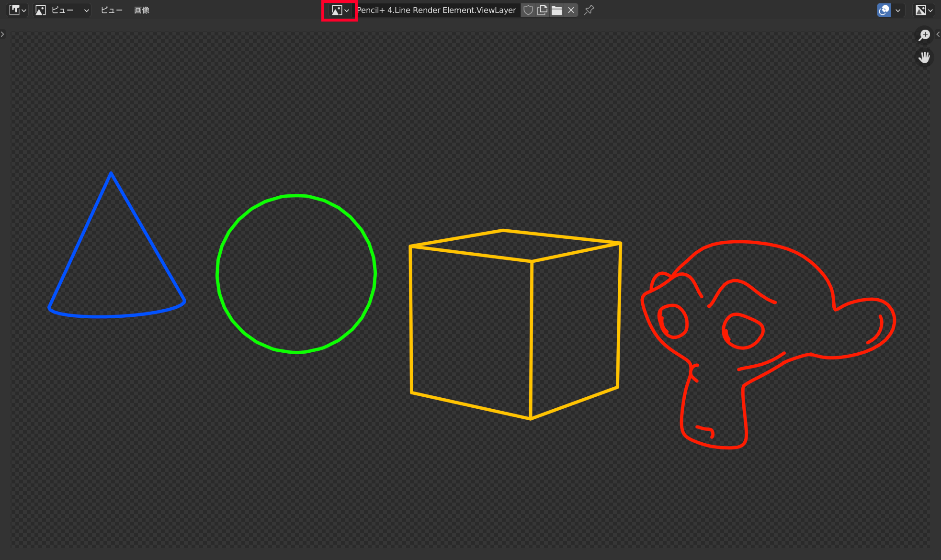The width and height of the screenshot is (941, 560).
Task: Expand the left toolbar arrow
Action: tap(3, 34)
